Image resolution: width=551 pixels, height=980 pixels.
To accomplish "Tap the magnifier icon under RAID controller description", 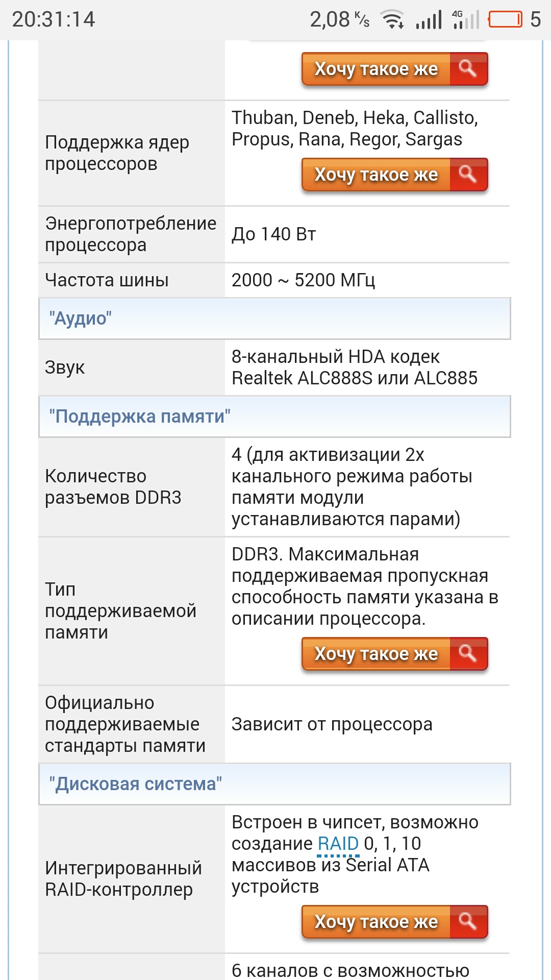I will click(x=468, y=921).
